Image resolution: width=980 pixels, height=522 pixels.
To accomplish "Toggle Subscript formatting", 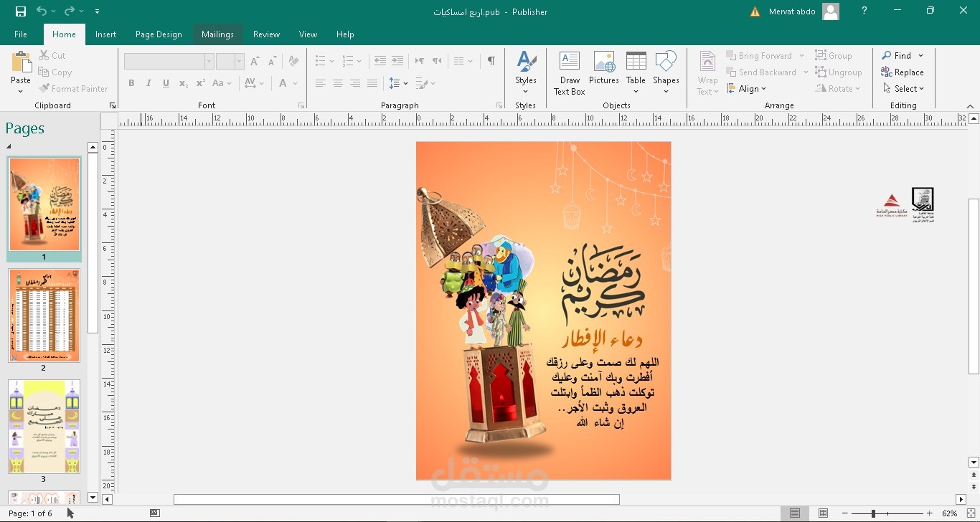I will 183,83.
